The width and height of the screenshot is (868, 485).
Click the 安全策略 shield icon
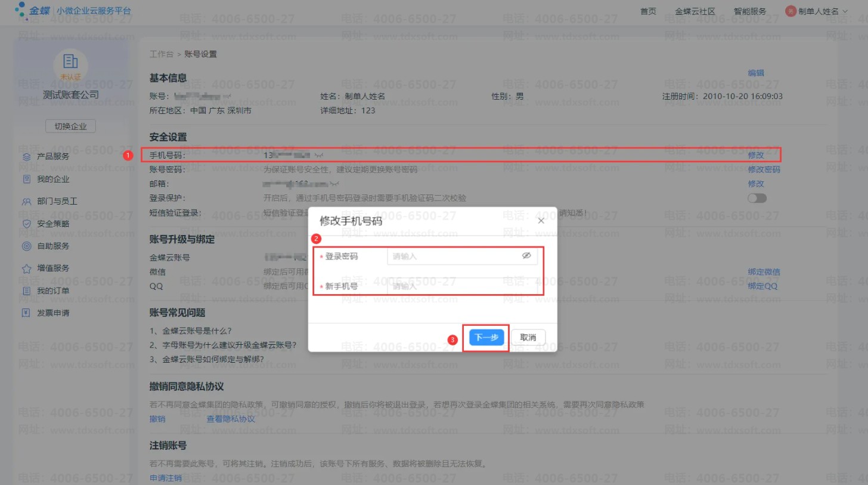point(26,224)
